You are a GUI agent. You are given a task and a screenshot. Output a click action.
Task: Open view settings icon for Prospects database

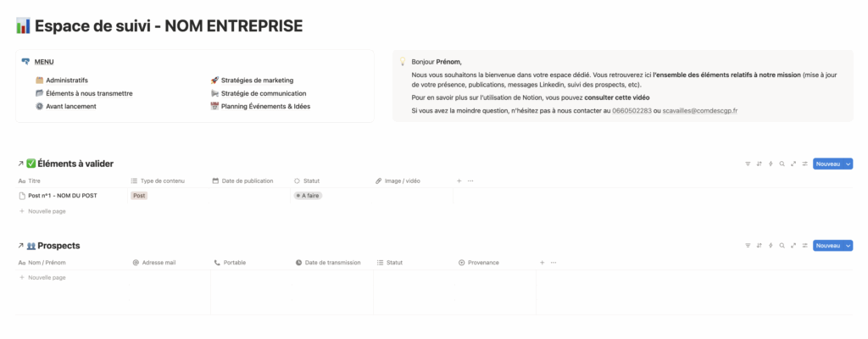pos(804,246)
